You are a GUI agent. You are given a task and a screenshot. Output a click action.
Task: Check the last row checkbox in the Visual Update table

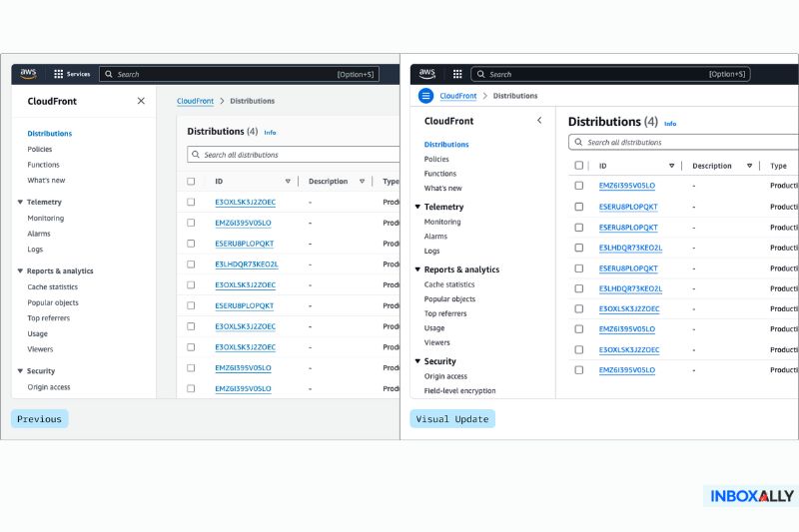coord(579,370)
